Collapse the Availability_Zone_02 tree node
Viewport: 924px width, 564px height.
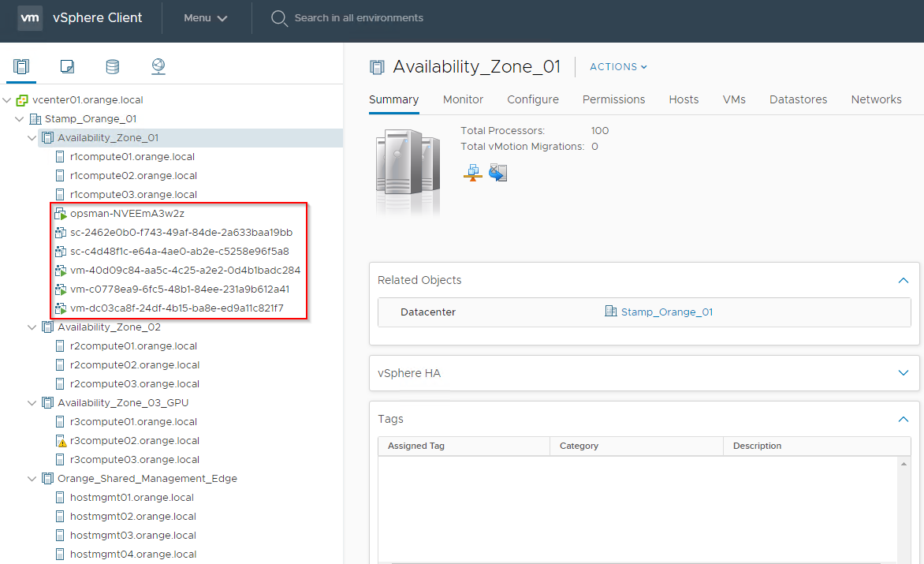click(x=32, y=327)
